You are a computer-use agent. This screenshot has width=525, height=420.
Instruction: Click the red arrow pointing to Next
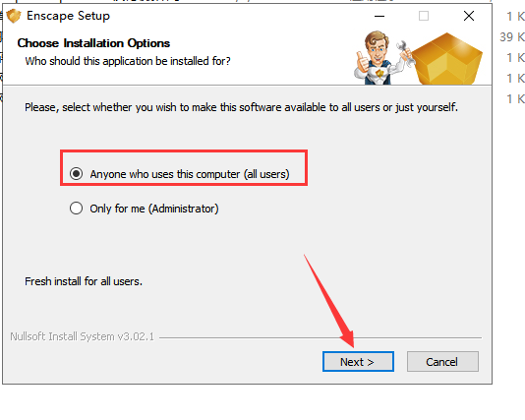pyautogui.click(x=329, y=300)
